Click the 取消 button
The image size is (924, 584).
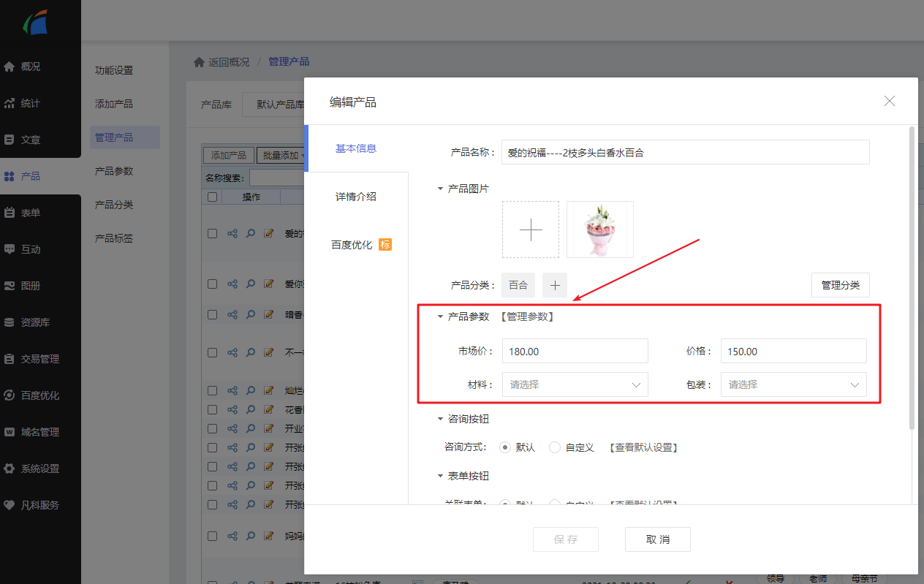(x=658, y=539)
